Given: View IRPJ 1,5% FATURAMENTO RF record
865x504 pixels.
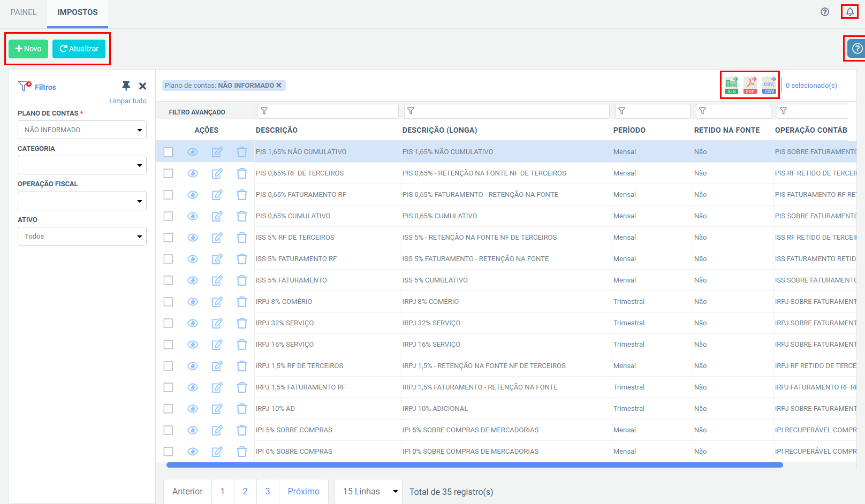Looking at the screenshot, I should point(193,387).
